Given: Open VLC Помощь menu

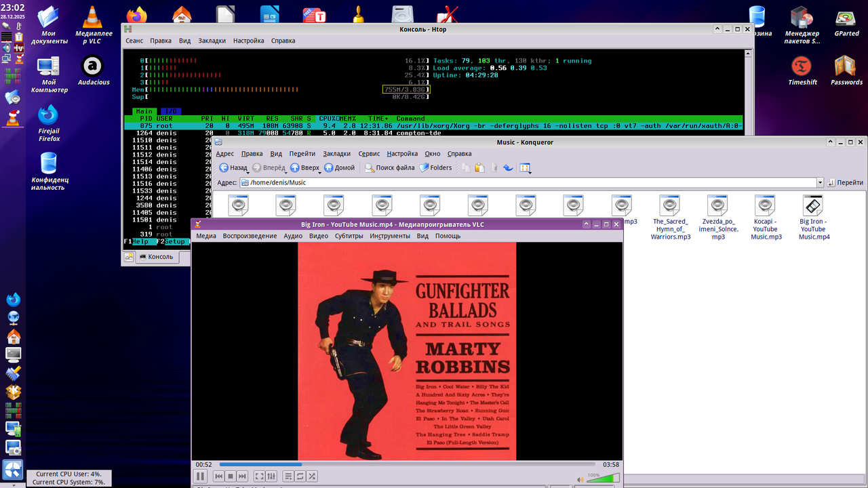Looking at the screenshot, I should [448, 236].
